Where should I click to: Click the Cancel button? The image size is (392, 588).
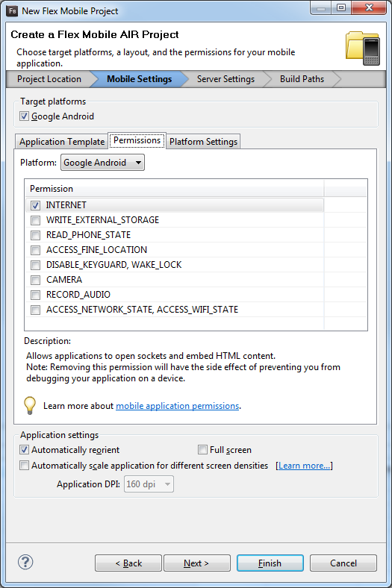click(343, 563)
